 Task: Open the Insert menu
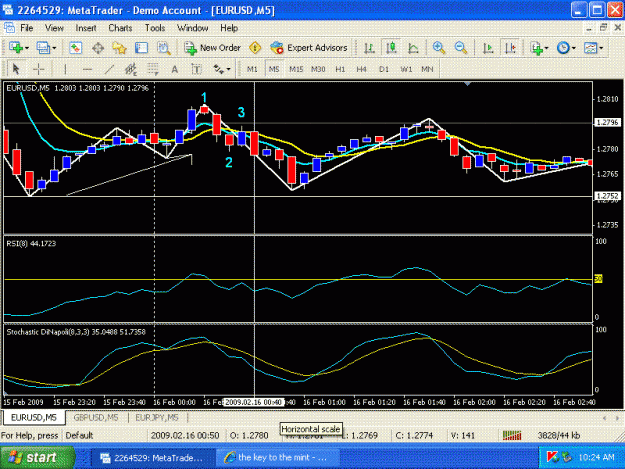[86, 28]
